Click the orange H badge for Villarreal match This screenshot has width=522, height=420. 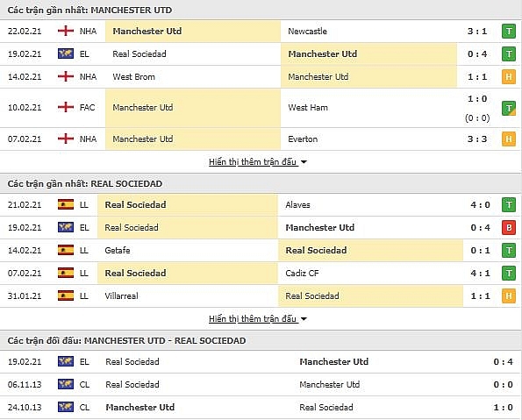[x=508, y=295]
